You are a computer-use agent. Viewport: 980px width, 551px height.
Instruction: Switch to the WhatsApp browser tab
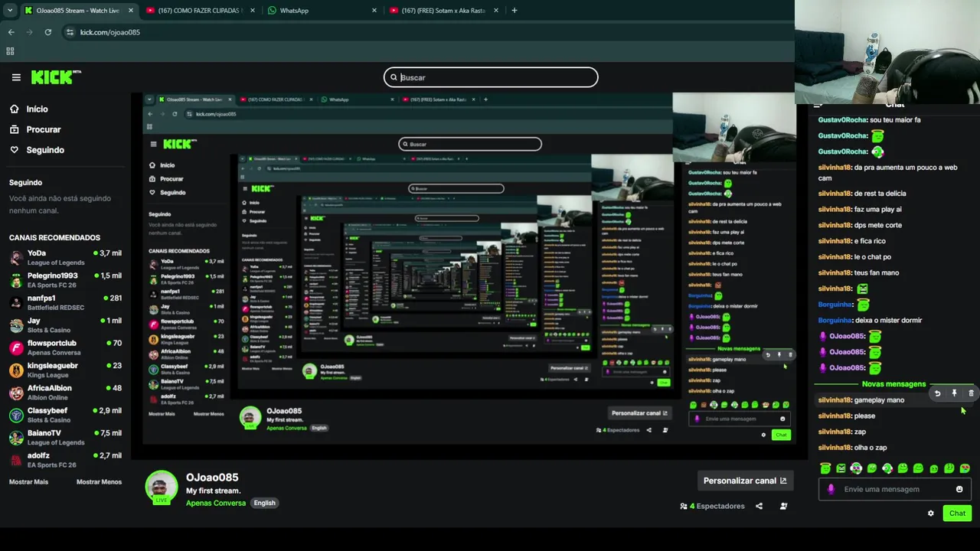(322, 11)
